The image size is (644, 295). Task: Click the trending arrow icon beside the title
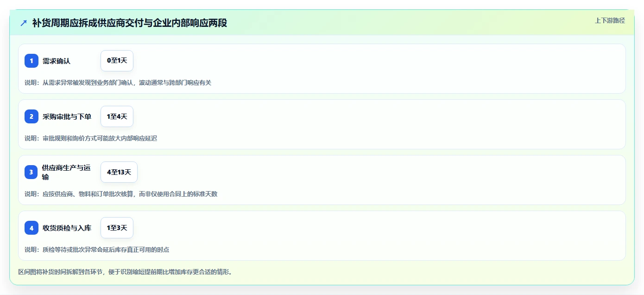pos(24,23)
